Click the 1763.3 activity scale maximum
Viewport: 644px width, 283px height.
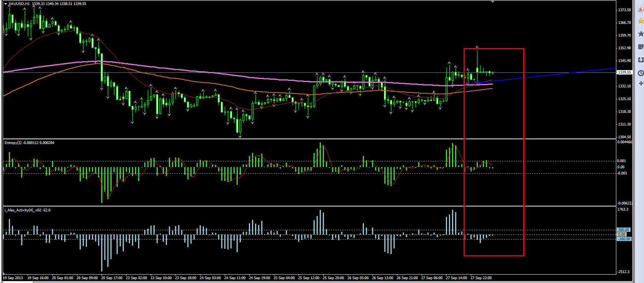[x=623, y=209]
